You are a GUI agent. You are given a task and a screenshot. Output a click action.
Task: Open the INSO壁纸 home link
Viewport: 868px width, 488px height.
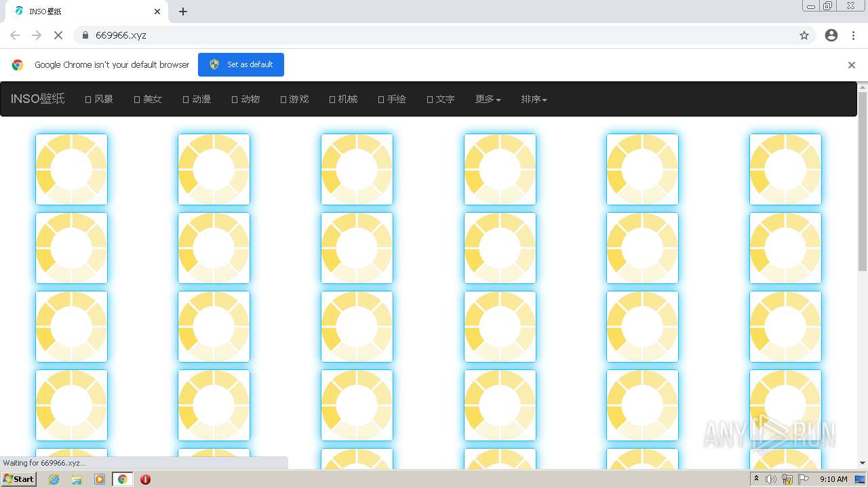click(x=38, y=99)
